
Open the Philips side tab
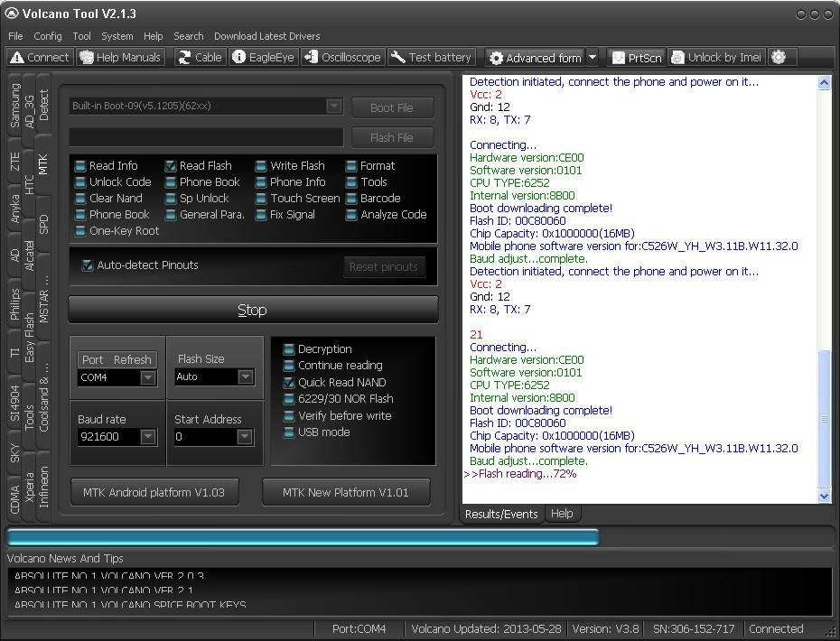pyautogui.click(x=14, y=304)
